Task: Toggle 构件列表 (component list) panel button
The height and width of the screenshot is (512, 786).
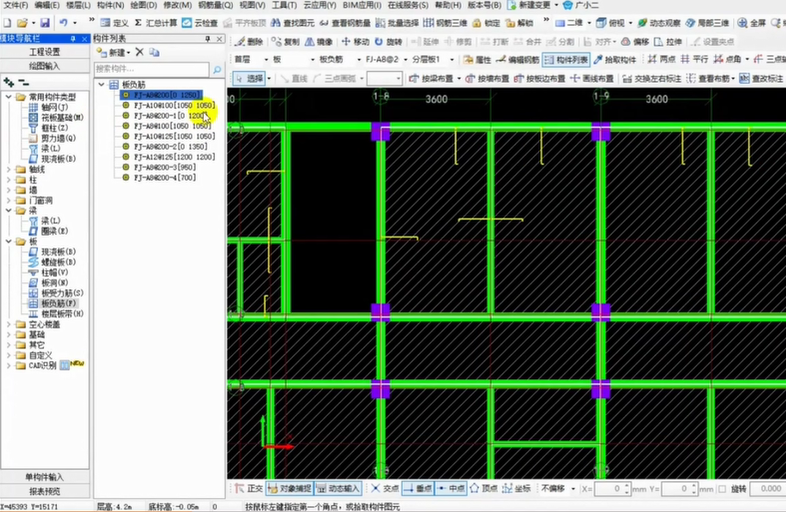Action: (x=566, y=60)
